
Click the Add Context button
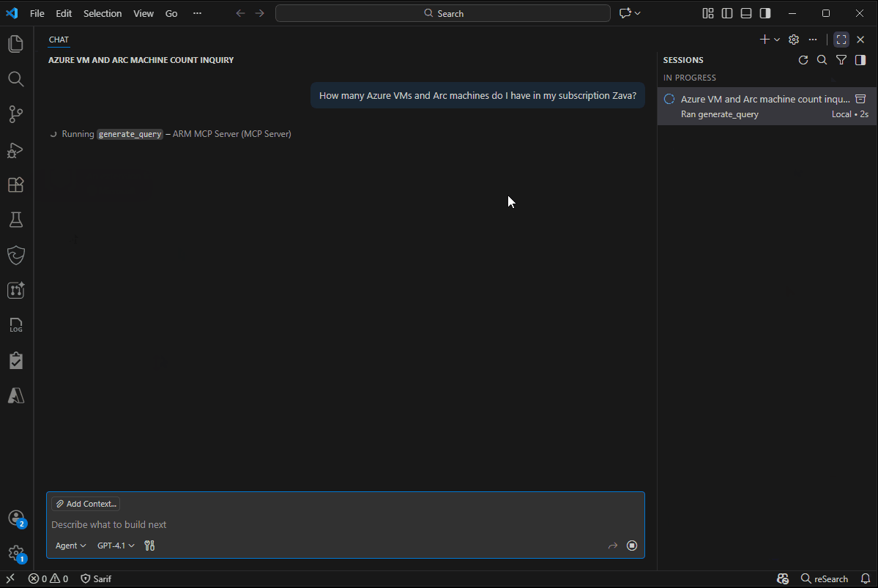tap(86, 504)
